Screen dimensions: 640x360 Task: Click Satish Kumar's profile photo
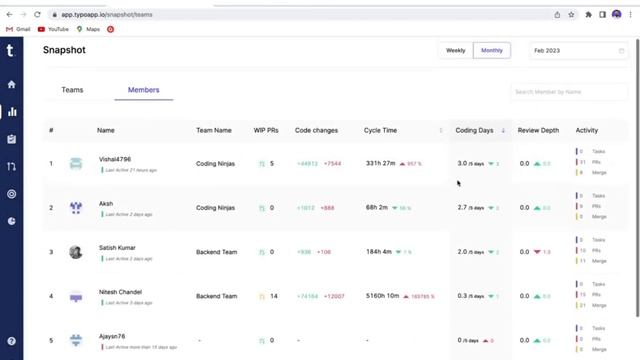(x=76, y=252)
